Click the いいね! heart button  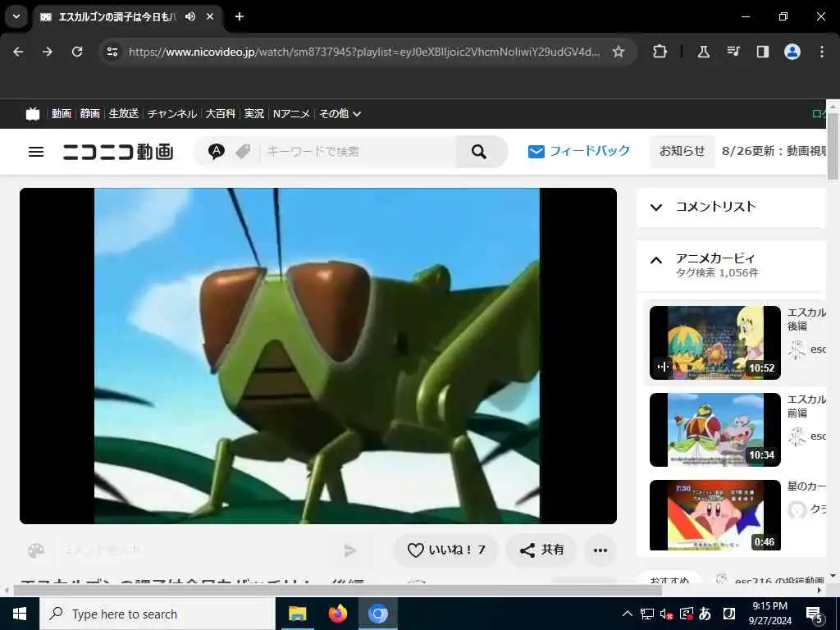445,550
